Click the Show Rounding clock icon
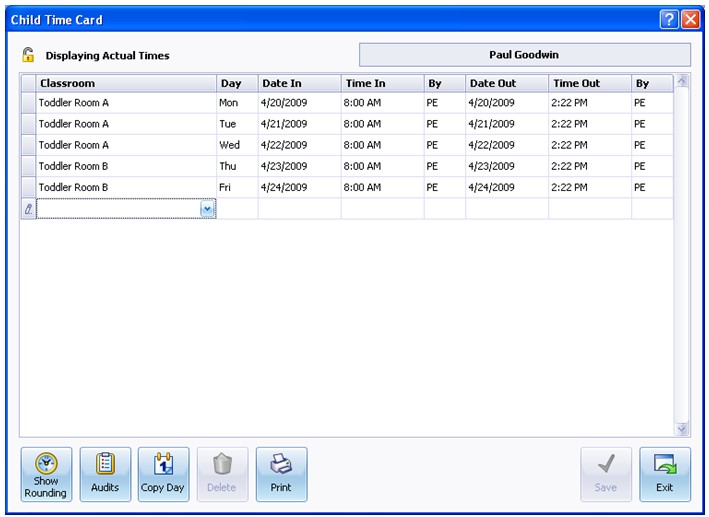 [46, 464]
